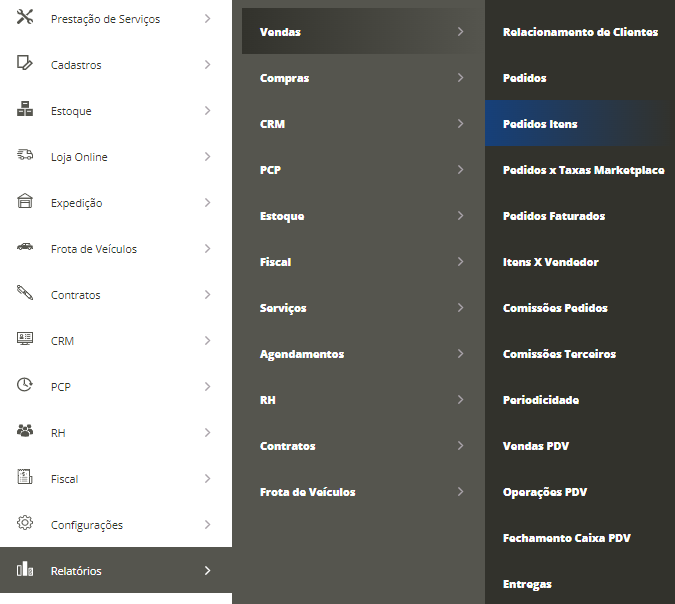Expand the sidebar Fiscal chevron
This screenshot has height=604, width=675.
(x=207, y=479)
